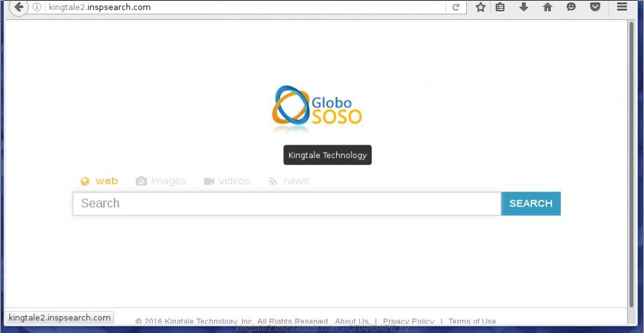
Task: Click the browser Back arrow button
Action: click(x=19, y=7)
